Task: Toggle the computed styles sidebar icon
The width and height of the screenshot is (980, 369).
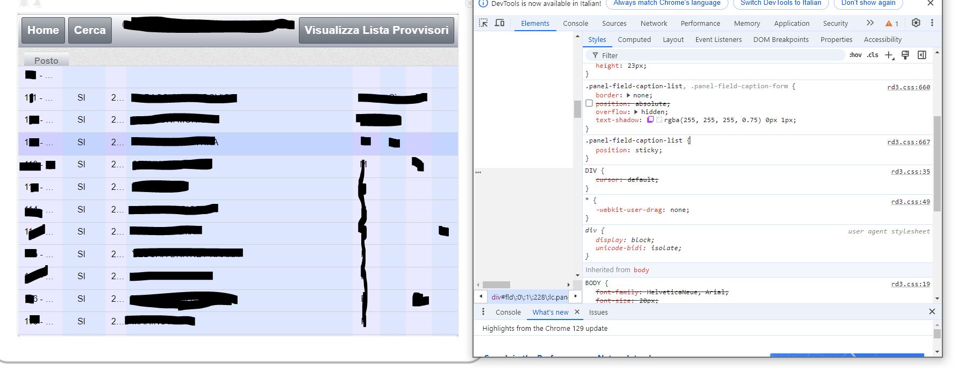Action: 922,55
